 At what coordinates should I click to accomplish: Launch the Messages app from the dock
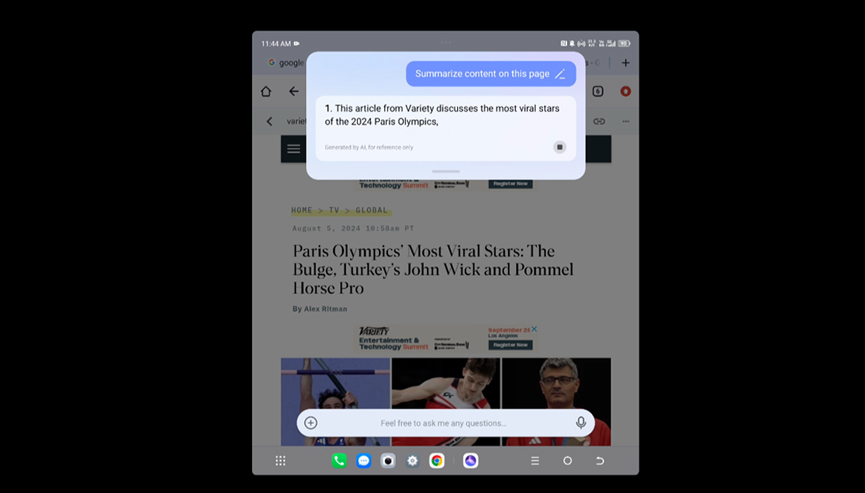(364, 461)
